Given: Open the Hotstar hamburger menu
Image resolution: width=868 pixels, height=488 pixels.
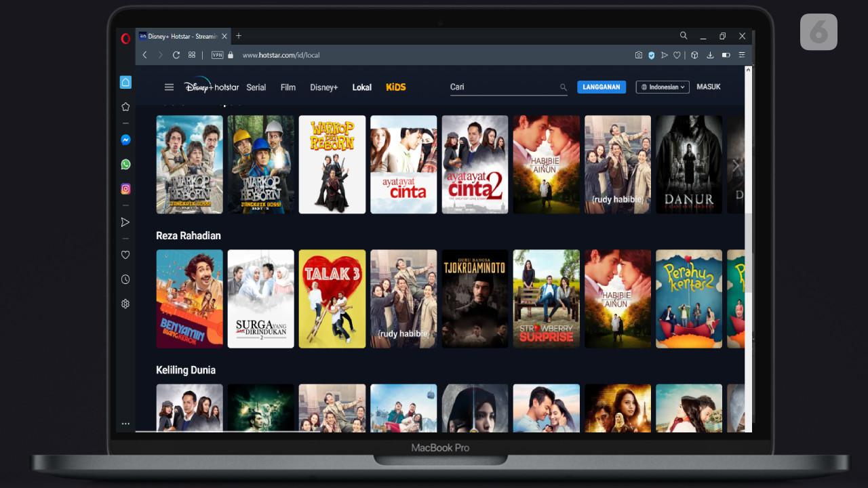Looking at the screenshot, I should click(x=169, y=87).
